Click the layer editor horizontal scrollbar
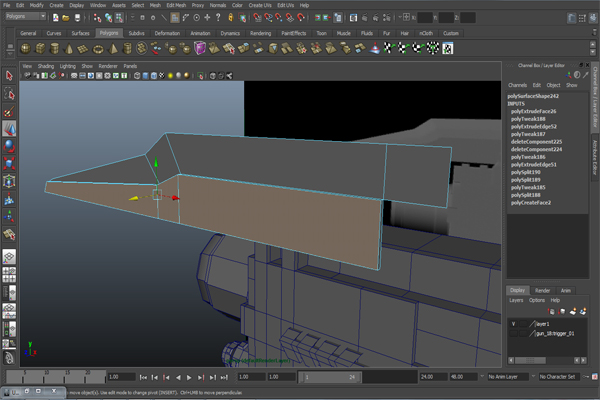Viewport: 600px width, 400px height. point(547,361)
